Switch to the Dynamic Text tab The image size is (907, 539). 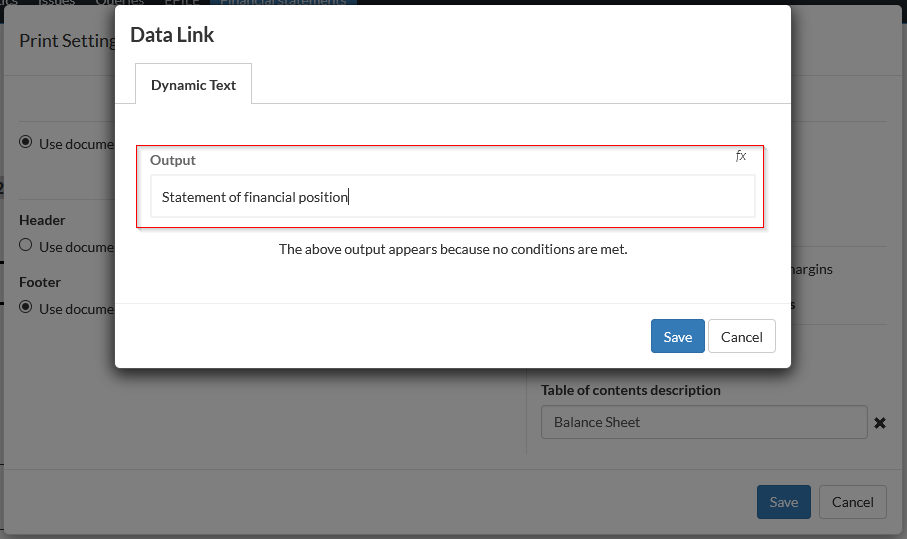[x=193, y=85]
